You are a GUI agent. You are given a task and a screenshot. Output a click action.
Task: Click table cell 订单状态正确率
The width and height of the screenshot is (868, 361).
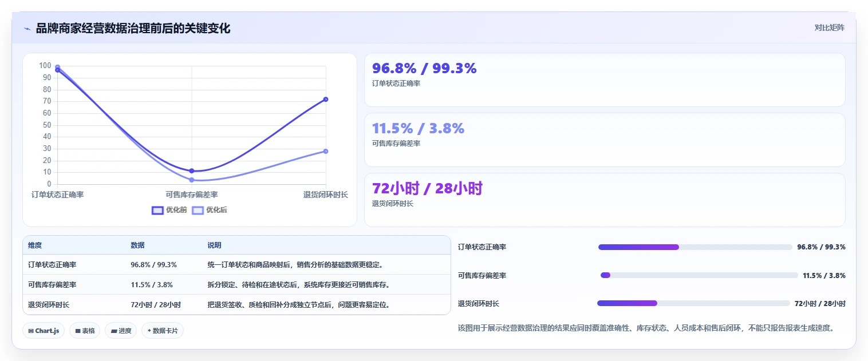point(52,265)
